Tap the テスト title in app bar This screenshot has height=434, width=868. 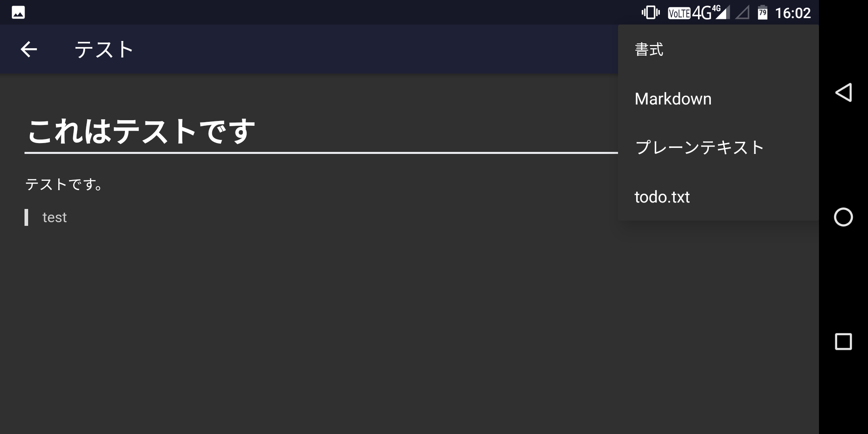104,49
